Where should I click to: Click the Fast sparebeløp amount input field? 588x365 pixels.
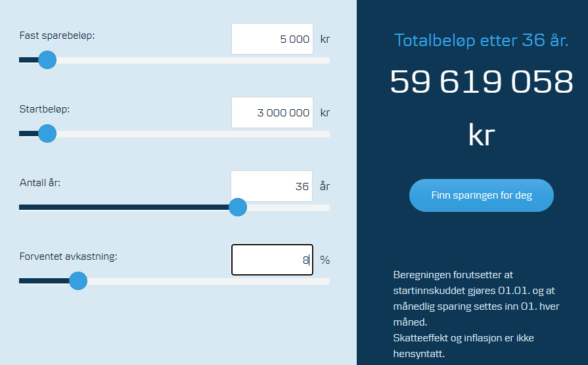click(x=272, y=39)
